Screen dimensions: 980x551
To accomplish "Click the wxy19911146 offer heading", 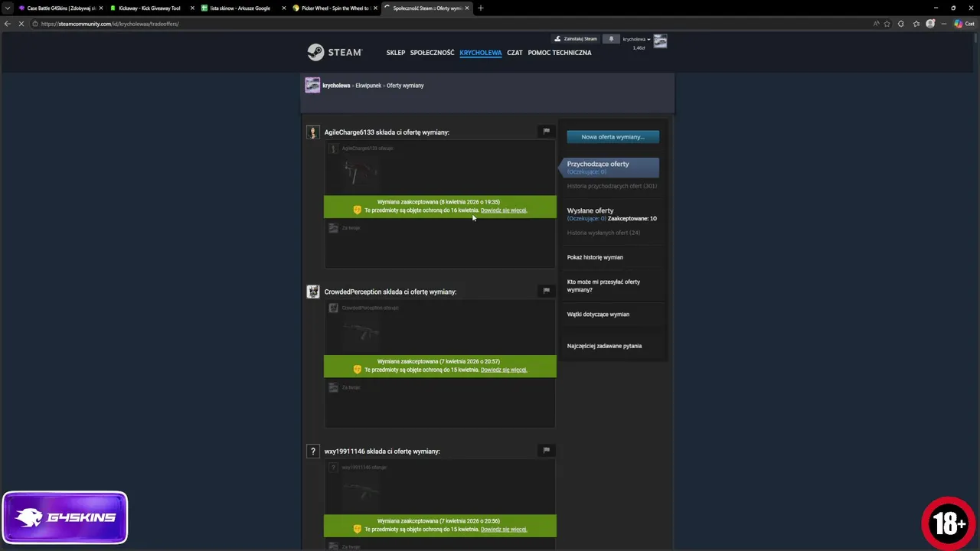I will [382, 452].
